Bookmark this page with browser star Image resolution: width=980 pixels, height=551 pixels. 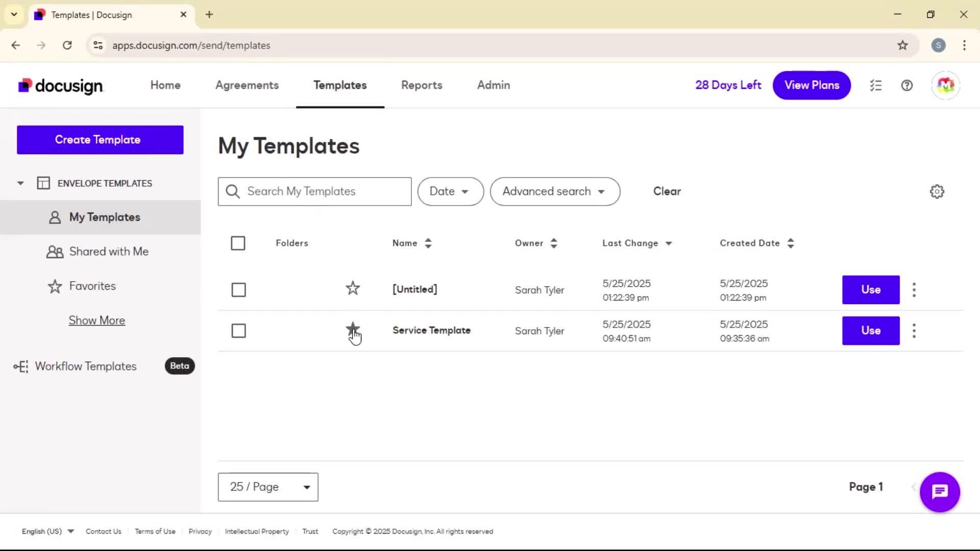pos(902,45)
